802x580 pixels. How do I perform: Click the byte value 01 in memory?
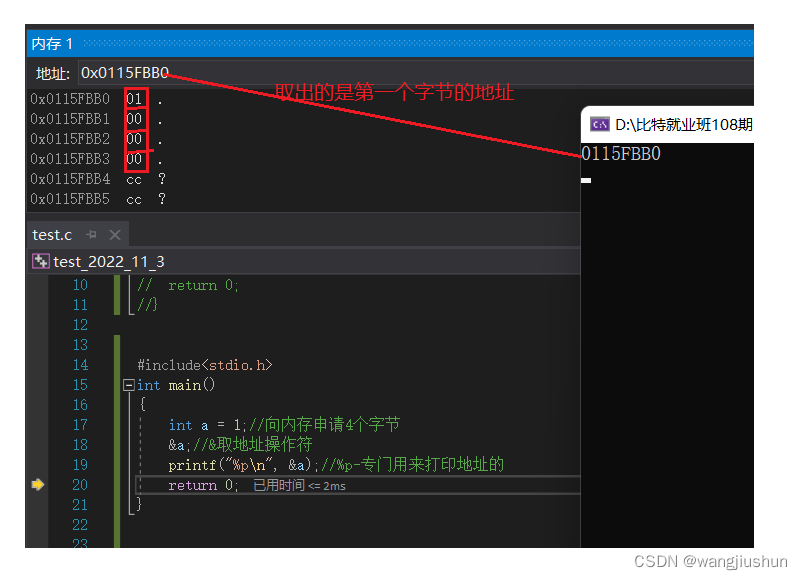pyautogui.click(x=134, y=99)
